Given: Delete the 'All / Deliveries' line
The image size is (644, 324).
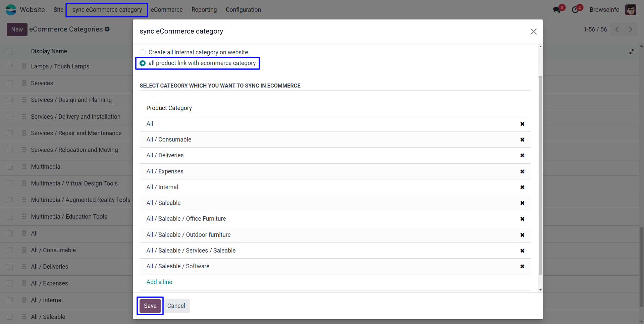Looking at the screenshot, I should (x=522, y=156).
